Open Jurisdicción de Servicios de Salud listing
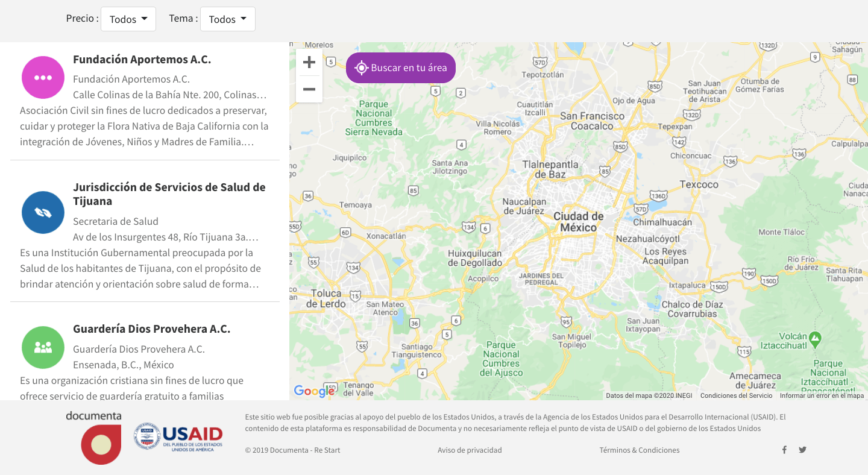This screenshot has width=868, height=475. click(x=169, y=194)
